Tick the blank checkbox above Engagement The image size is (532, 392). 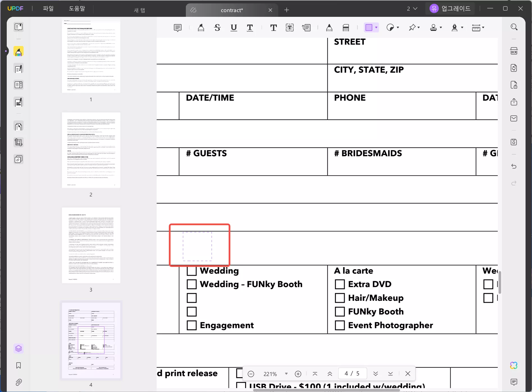(x=192, y=312)
